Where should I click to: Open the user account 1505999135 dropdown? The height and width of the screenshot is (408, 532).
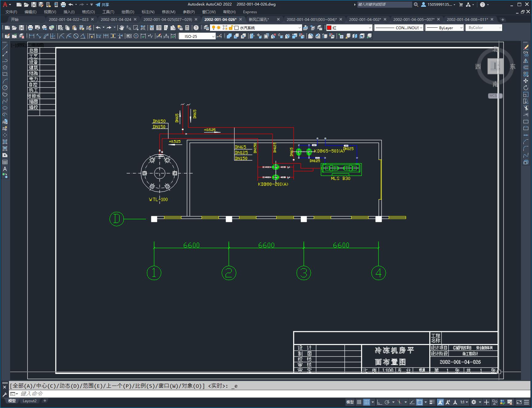438,4
